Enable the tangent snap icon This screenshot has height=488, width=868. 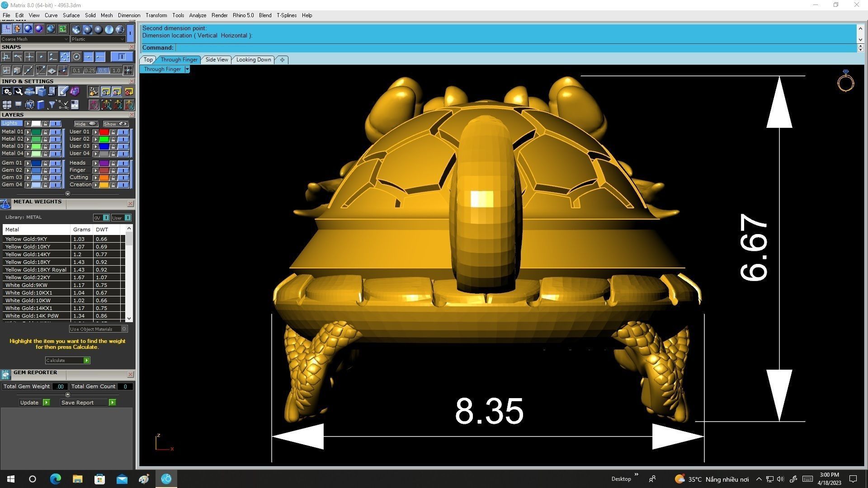18,57
